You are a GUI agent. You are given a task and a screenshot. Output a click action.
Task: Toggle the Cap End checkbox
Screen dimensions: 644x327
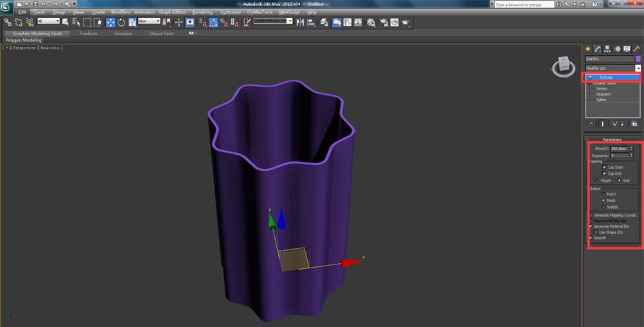pos(604,173)
